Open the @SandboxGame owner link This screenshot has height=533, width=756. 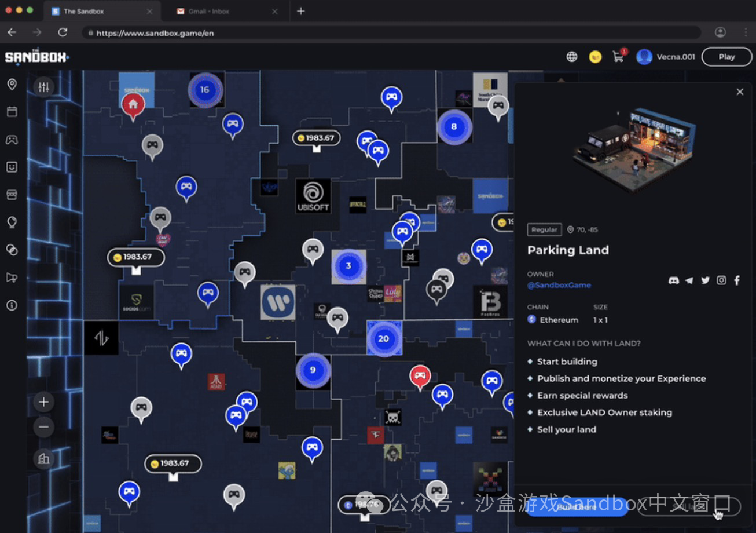pos(559,285)
